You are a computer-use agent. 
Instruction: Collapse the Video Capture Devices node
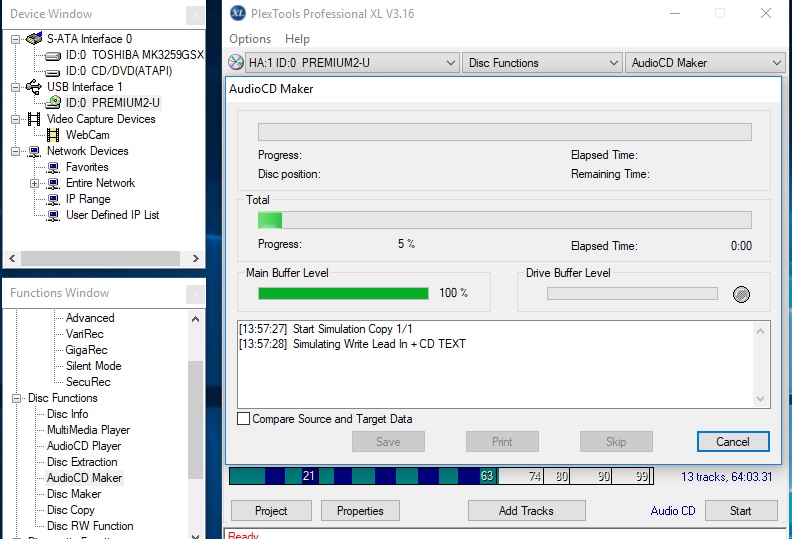[16, 119]
